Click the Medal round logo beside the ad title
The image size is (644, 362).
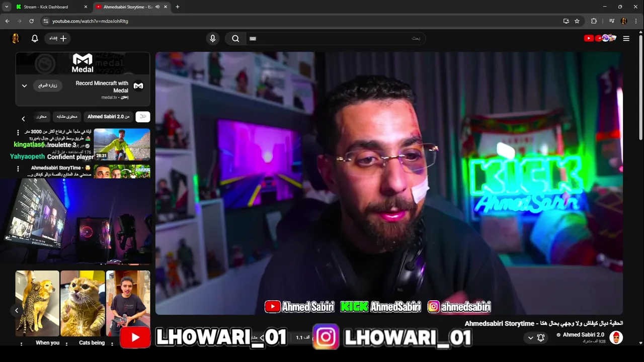point(138,86)
